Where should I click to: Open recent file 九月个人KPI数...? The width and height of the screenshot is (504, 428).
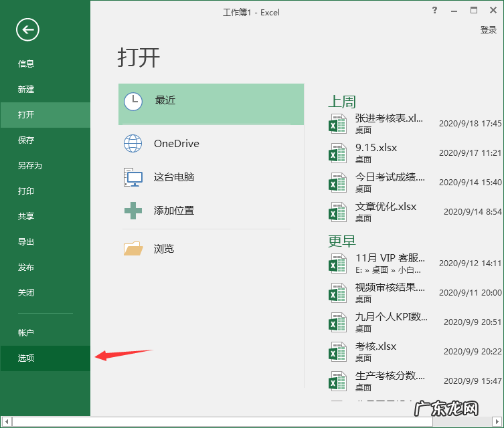click(391, 317)
